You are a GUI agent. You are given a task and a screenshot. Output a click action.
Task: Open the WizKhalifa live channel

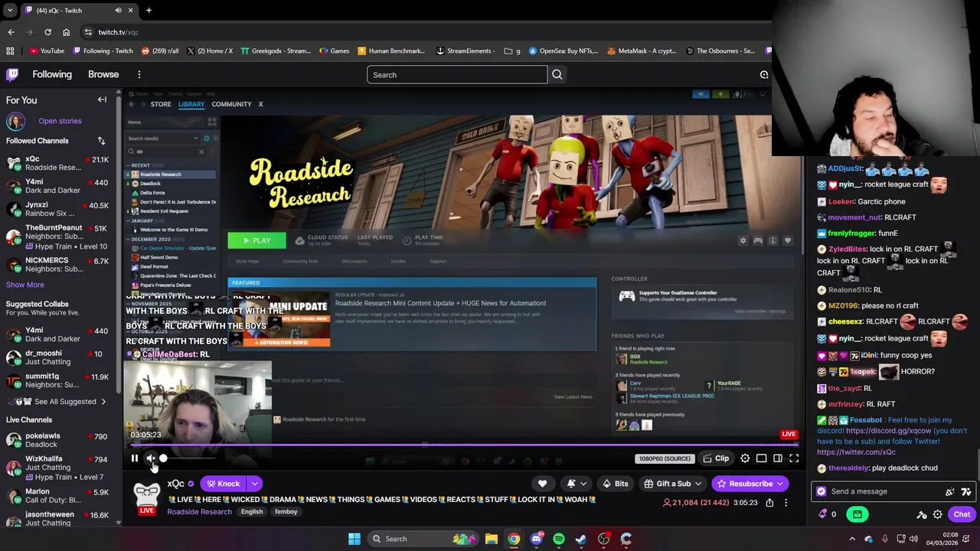pyautogui.click(x=58, y=468)
